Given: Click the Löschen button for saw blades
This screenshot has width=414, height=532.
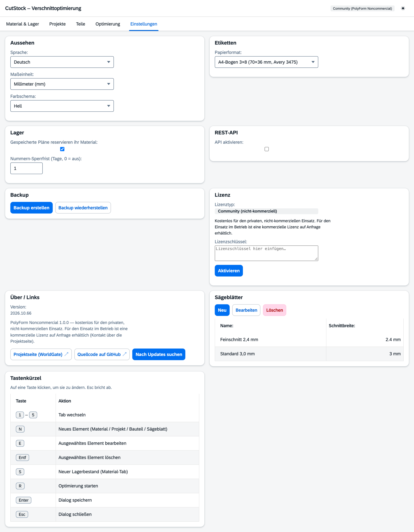Looking at the screenshot, I should 275,310.
